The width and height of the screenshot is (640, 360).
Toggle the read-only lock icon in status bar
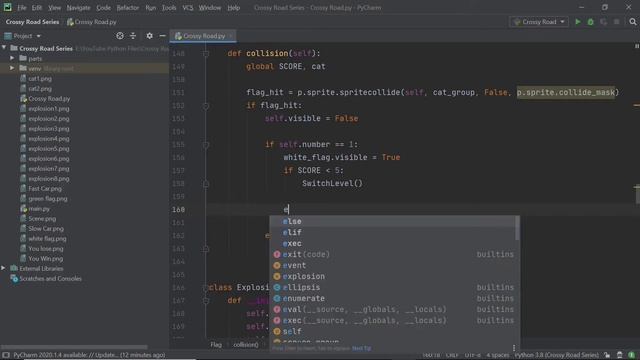(x=607, y=355)
